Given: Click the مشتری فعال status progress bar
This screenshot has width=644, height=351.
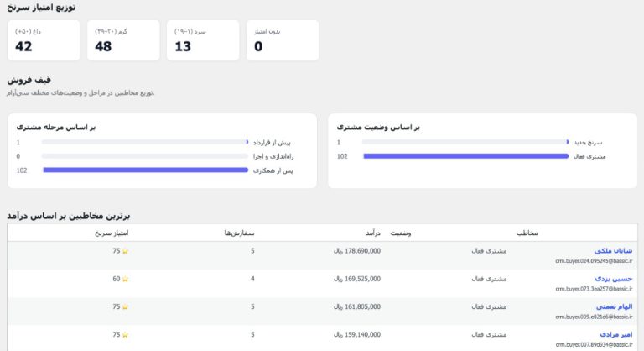Looking at the screenshot, I should [465, 156].
